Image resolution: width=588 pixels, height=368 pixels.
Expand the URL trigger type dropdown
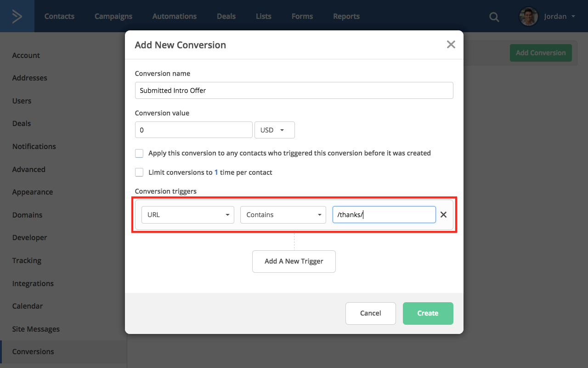click(187, 215)
